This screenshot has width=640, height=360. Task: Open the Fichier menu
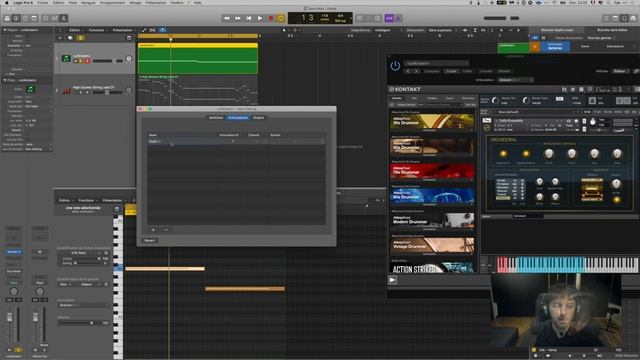point(43,2)
